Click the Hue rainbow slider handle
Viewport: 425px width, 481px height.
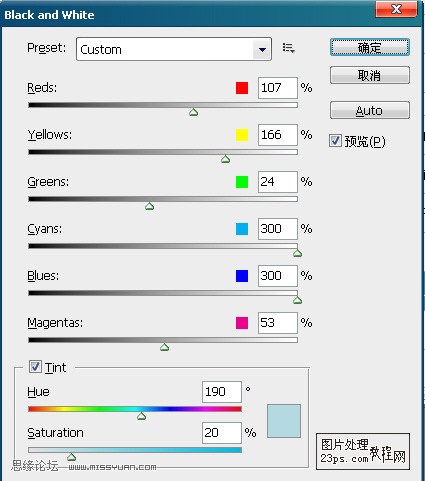(141, 416)
